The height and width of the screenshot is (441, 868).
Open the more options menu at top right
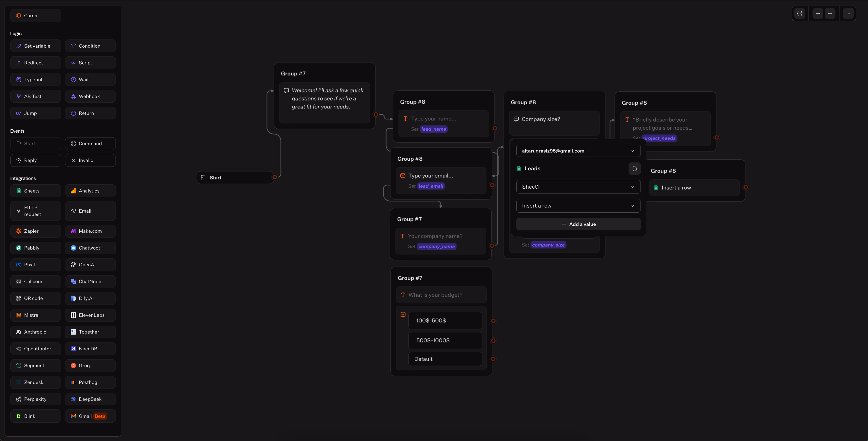click(x=848, y=13)
